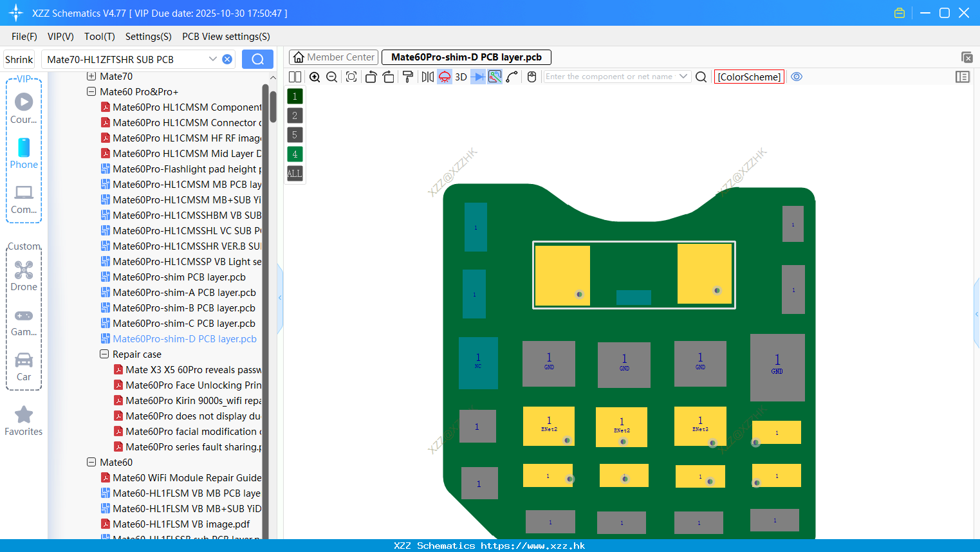980x552 pixels.
Task: Zoom in on the PCB view
Action: [315, 77]
